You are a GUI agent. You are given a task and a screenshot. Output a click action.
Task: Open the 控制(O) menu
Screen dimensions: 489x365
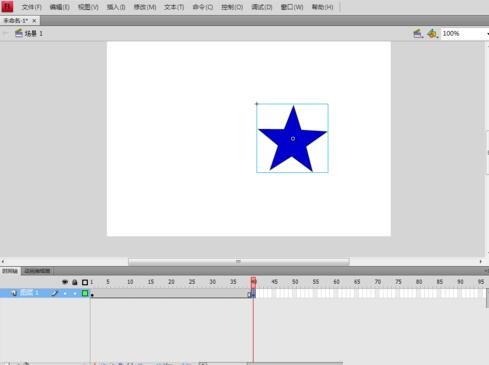(232, 7)
